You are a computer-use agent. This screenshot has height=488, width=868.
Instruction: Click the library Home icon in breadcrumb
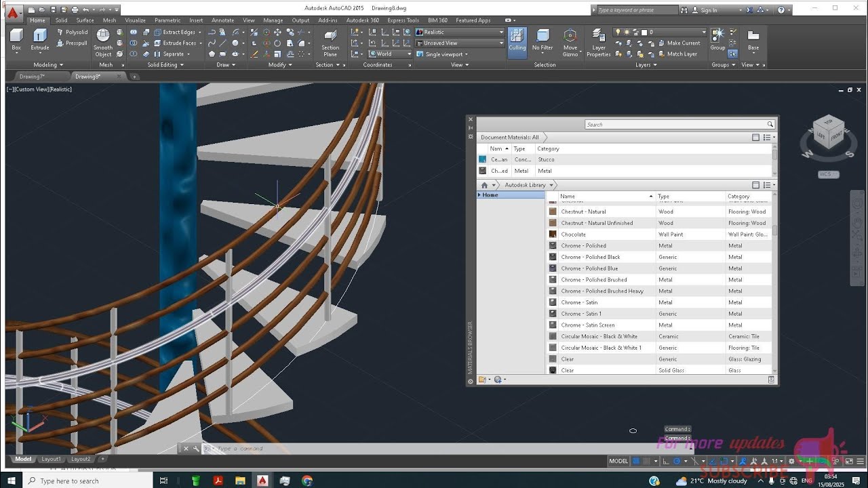click(484, 185)
